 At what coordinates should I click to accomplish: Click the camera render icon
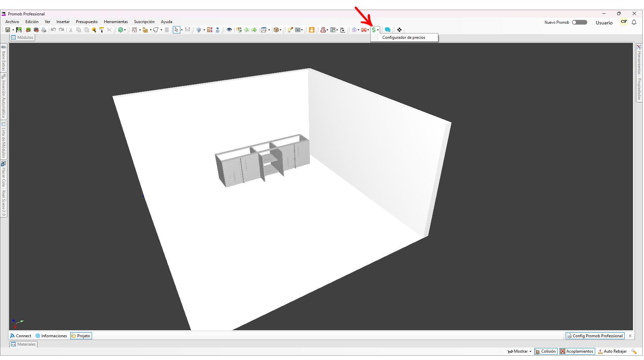pos(297,30)
